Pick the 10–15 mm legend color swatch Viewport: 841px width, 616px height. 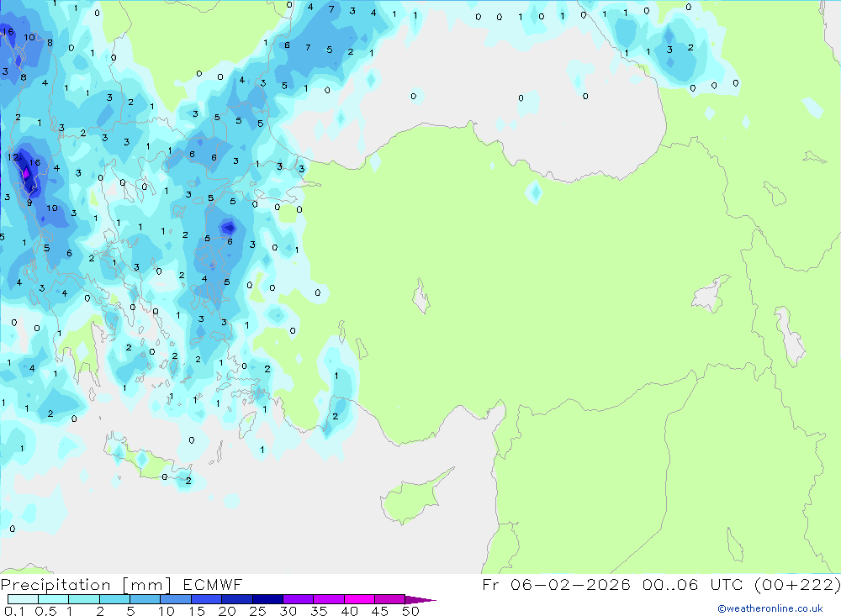pyautogui.click(x=176, y=599)
